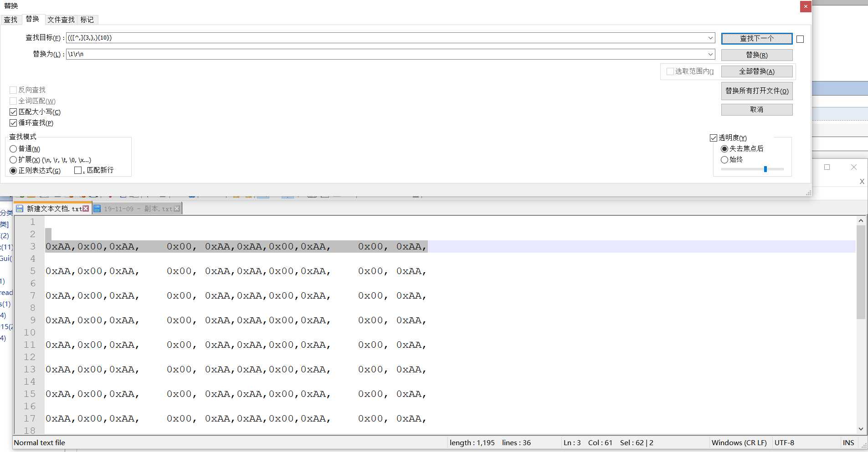The height and width of the screenshot is (452, 868).
Task: Choose 失去焦点后 transparency option
Action: 724,149
